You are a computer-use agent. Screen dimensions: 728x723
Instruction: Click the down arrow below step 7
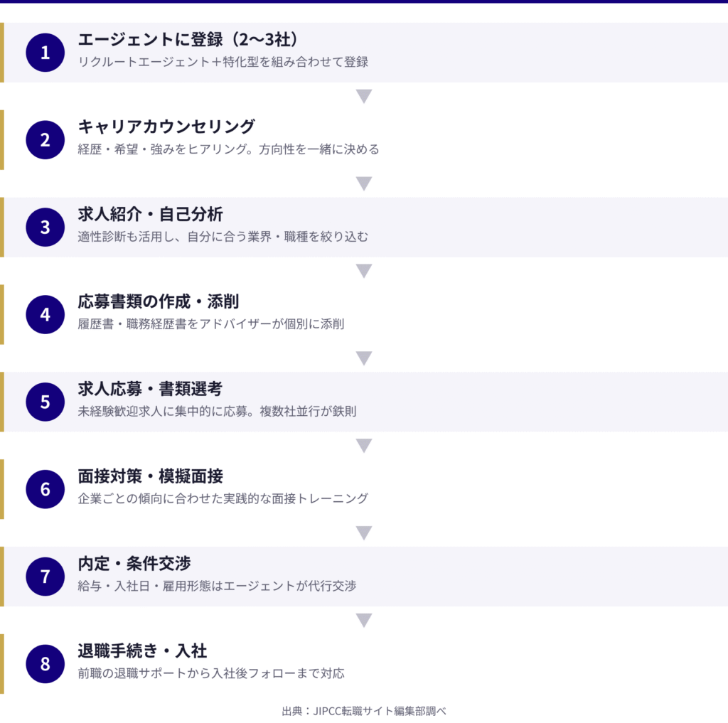(x=364, y=620)
